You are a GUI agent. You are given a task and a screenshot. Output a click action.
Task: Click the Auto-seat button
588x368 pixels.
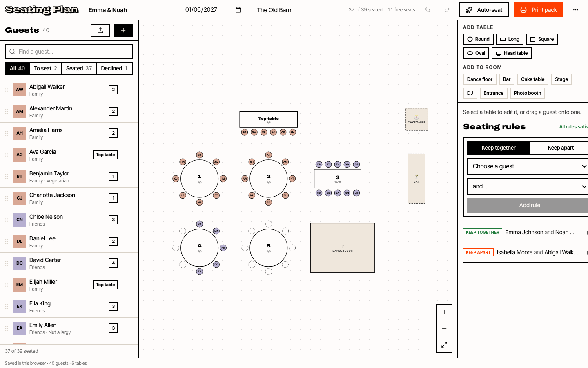coord(484,10)
